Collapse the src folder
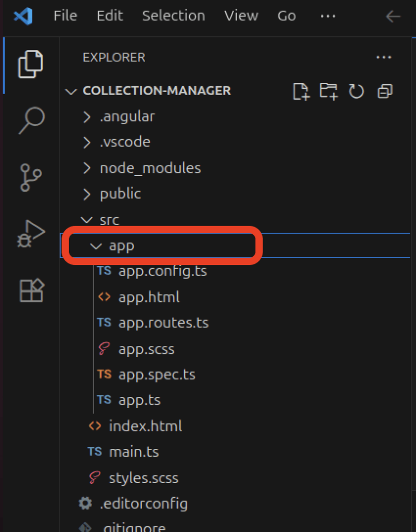The image size is (416, 532). [x=109, y=220]
